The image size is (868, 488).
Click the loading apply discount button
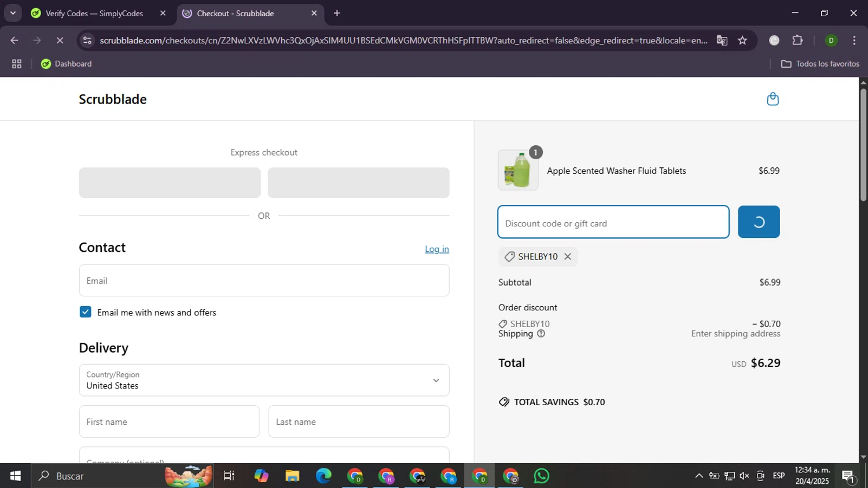pos(759,222)
